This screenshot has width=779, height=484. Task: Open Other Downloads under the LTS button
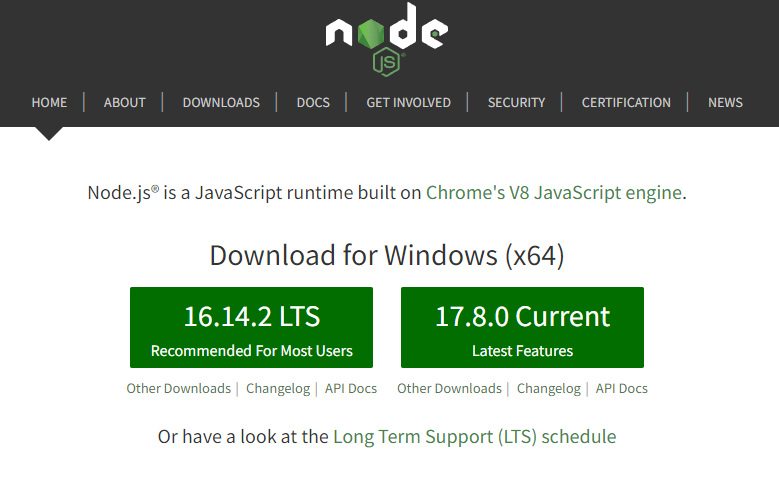click(178, 388)
